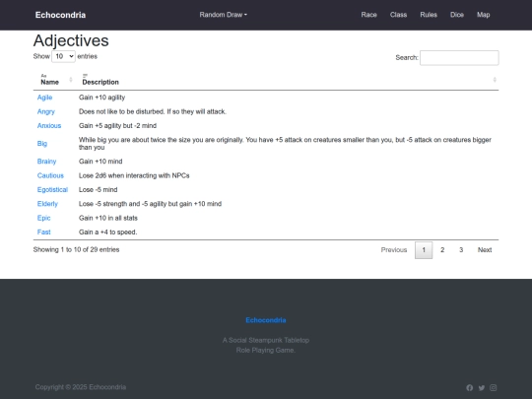Open the Twitter icon in footer
This screenshot has height=399, width=532.
click(x=482, y=387)
